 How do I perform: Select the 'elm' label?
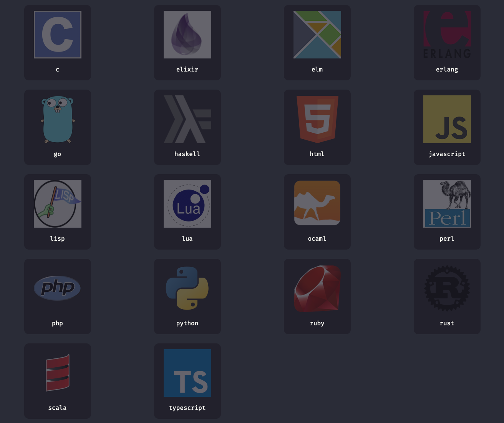[317, 70]
